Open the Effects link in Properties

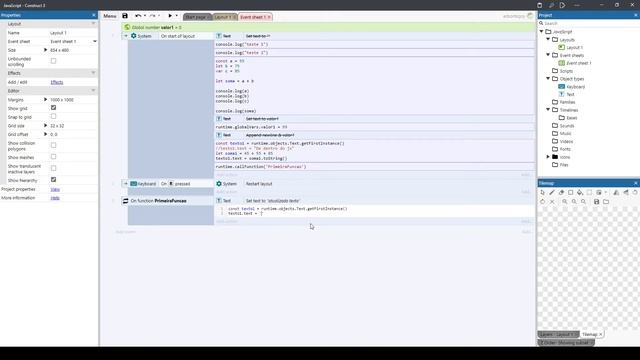click(x=57, y=82)
